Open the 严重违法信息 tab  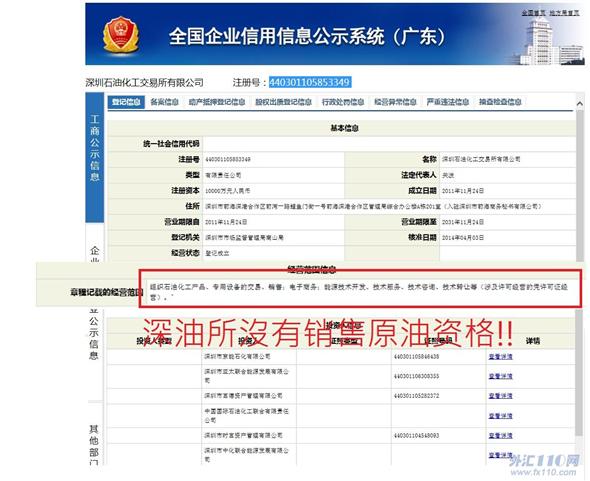click(x=448, y=102)
